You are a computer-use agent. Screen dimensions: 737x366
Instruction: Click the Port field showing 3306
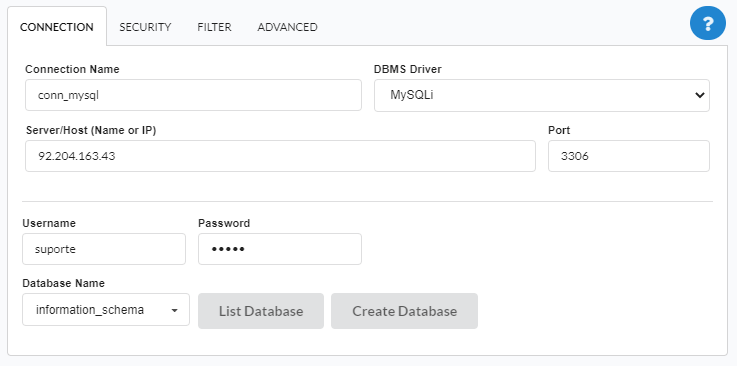point(628,156)
